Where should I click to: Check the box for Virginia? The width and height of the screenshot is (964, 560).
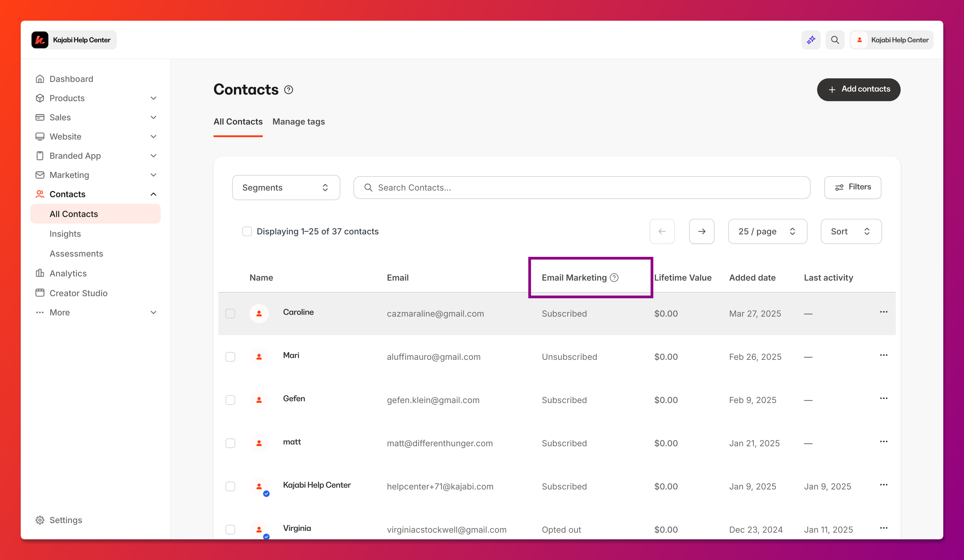coord(230,529)
